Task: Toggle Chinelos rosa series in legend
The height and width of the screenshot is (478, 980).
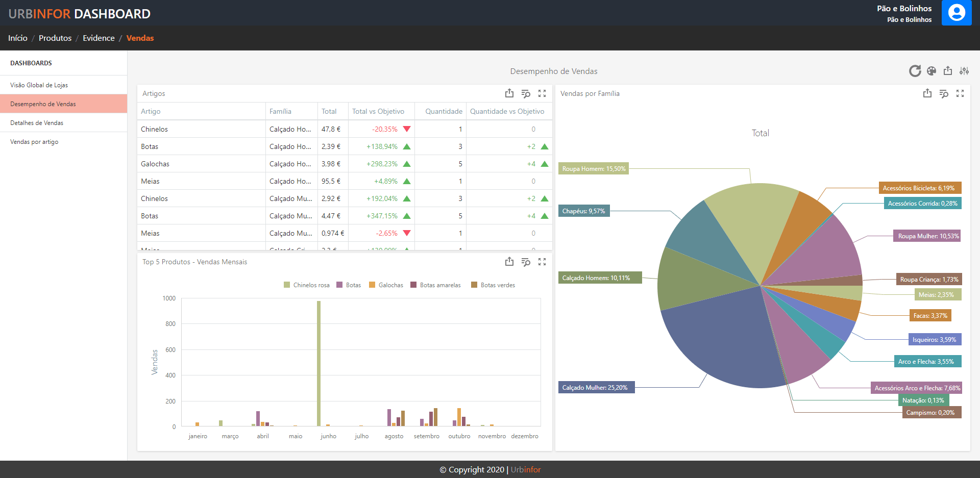Action: pyautogui.click(x=307, y=285)
